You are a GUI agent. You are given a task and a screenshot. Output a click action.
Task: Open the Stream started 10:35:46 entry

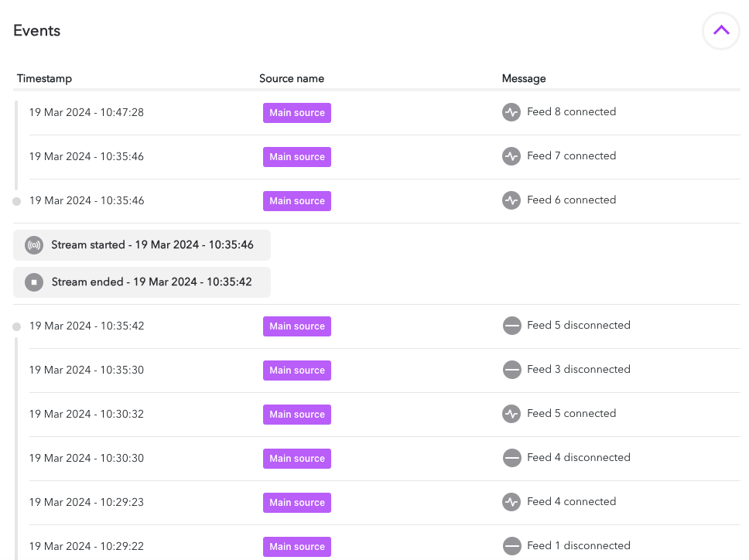[x=152, y=245]
